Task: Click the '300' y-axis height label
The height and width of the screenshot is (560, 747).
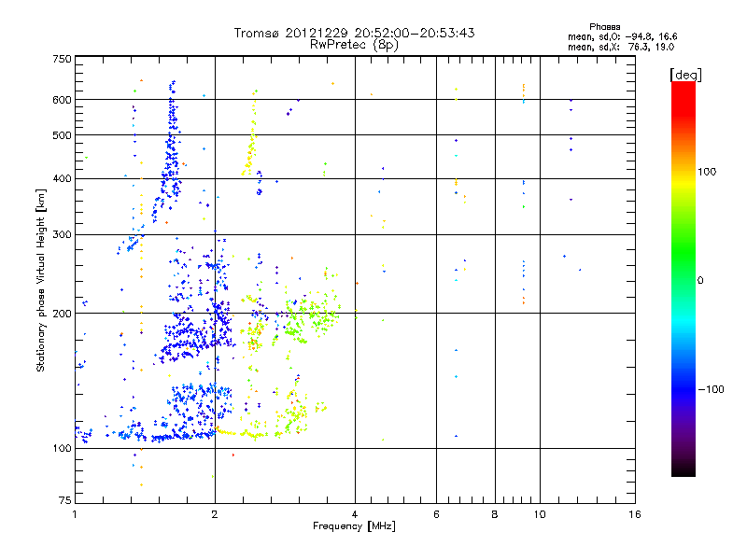Action: tap(62, 235)
